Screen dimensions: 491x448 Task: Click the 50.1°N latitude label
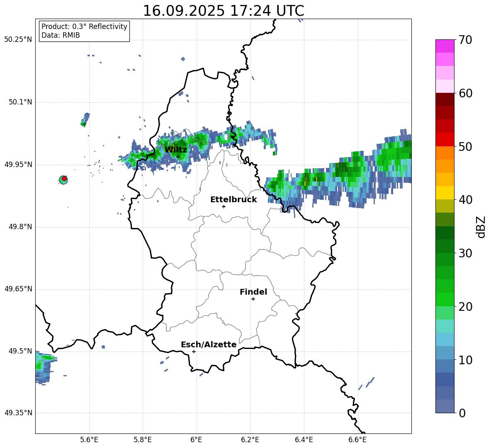[x=20, y=102]
